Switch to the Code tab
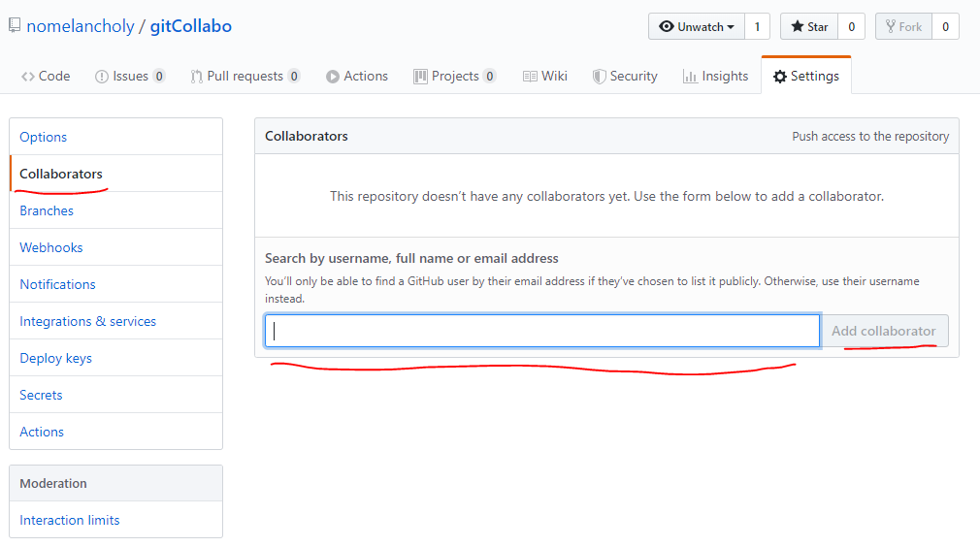Viewport: 980px width, 547px height. (46, 77)
